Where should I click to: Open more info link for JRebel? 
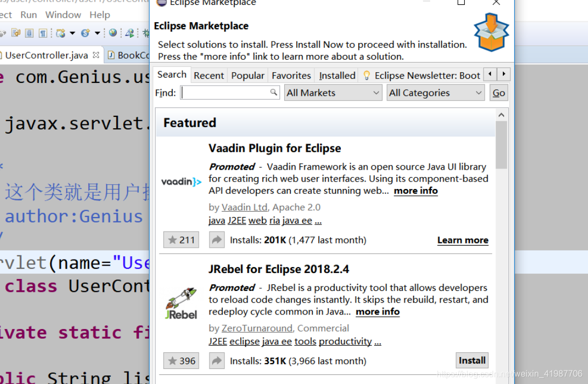click(377, 312)
